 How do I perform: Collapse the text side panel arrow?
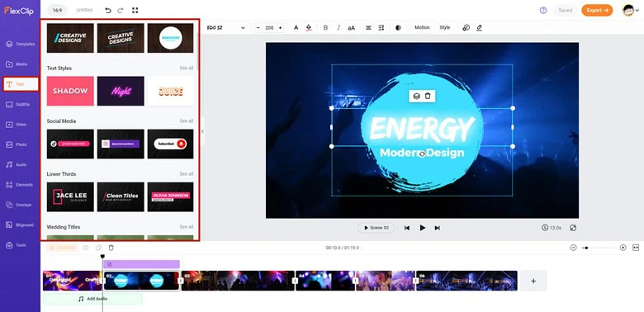(x=202, y=131)
